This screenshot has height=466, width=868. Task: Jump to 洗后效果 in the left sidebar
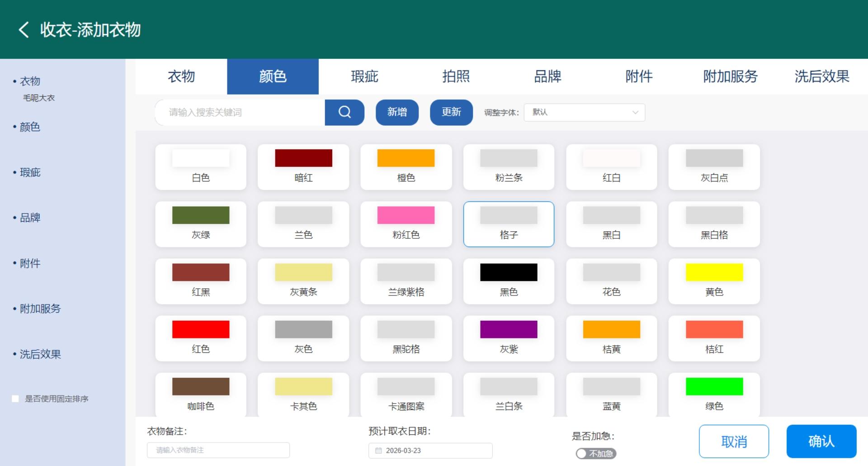[x=40, y=354]
